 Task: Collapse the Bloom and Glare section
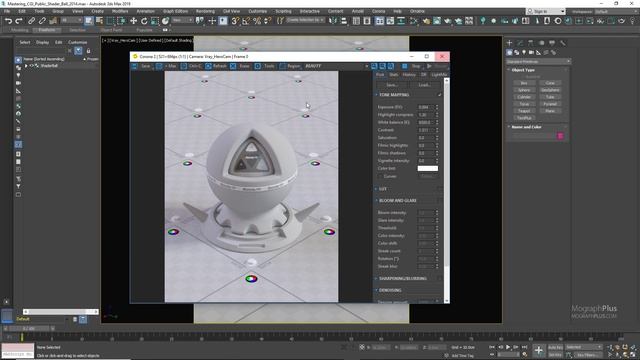tap(376, 200)
